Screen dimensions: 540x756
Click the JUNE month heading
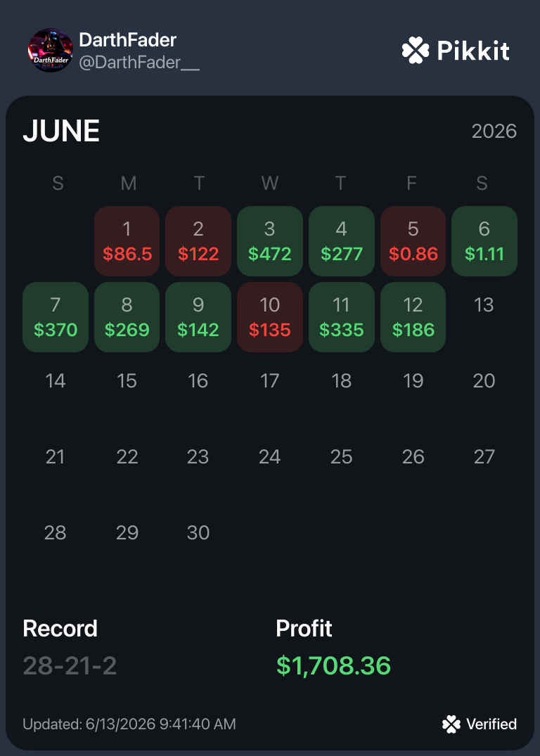pos(61,131)
